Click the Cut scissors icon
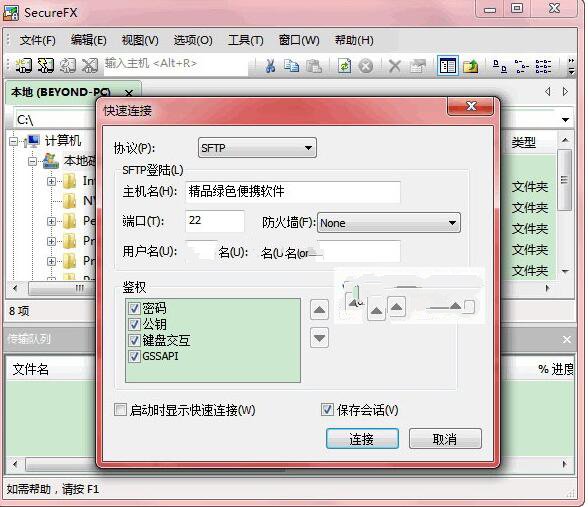 [270, 66]
